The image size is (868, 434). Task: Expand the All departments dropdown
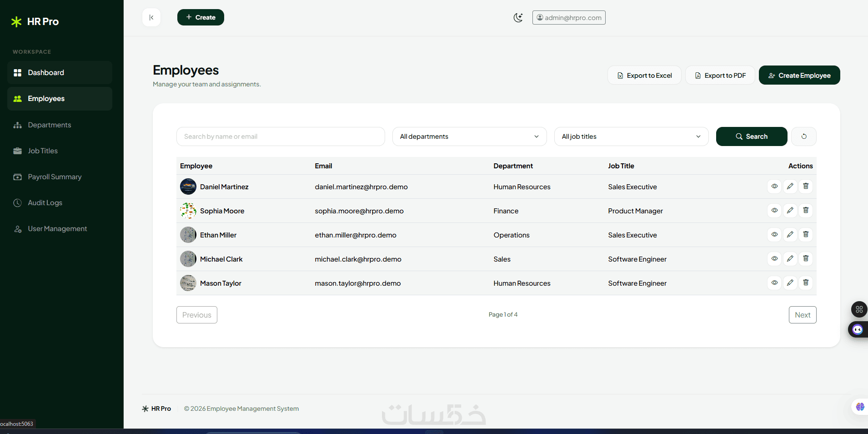click(x=469, y=136)
